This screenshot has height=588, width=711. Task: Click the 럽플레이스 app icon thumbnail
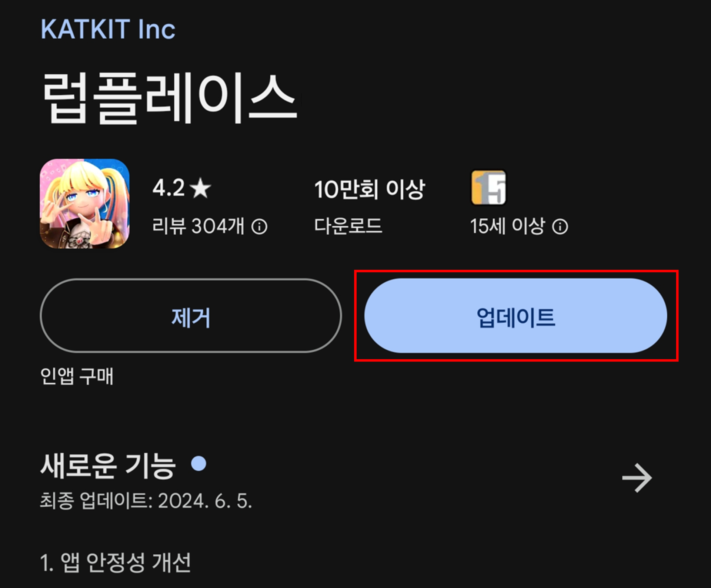85,204
